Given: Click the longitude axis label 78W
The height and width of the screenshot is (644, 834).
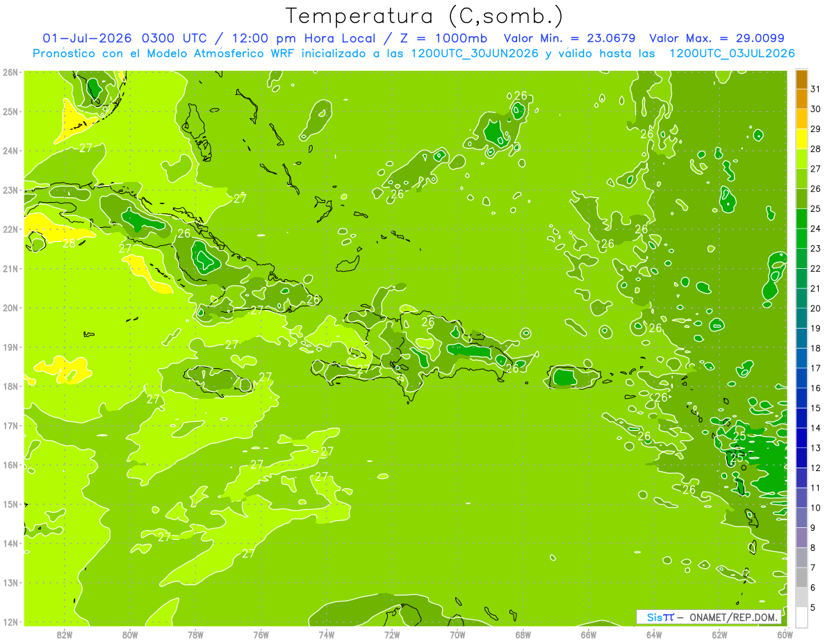Looking at the screenshot, I should pos(195,635).
